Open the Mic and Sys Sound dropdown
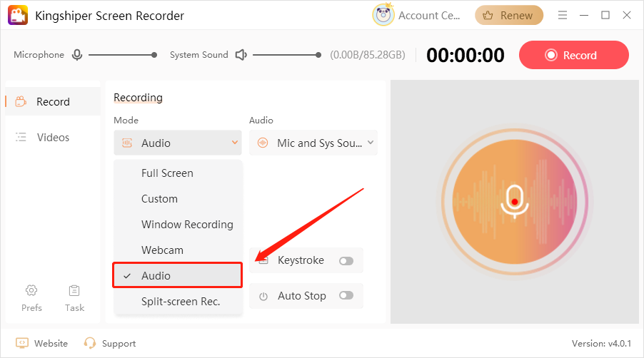 (313, 143)
